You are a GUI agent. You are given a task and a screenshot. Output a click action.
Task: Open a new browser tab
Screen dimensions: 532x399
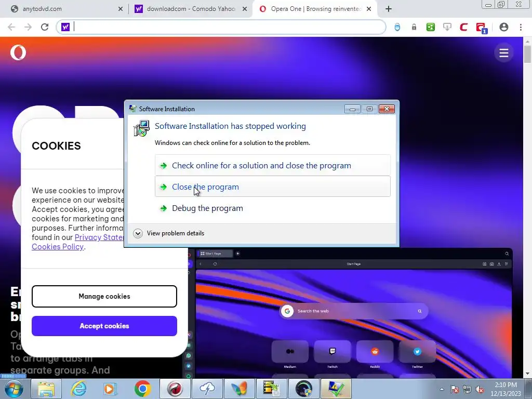(x=389, y=9)
